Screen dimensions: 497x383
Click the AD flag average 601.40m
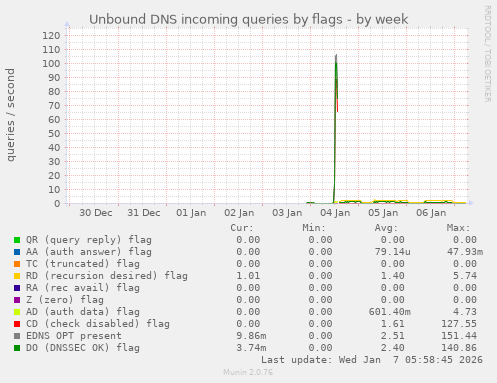point(389,312)
